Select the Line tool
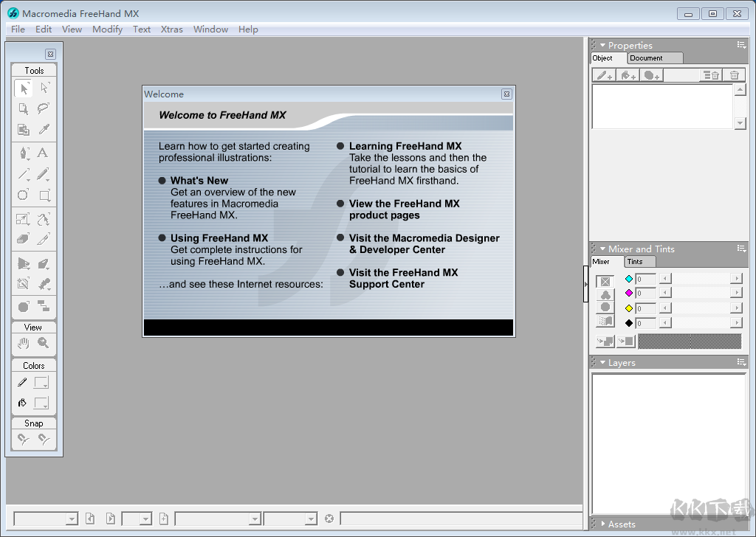The width and height of the screenshot is (756, 537). pyautogui.click(x=23, y=174)
